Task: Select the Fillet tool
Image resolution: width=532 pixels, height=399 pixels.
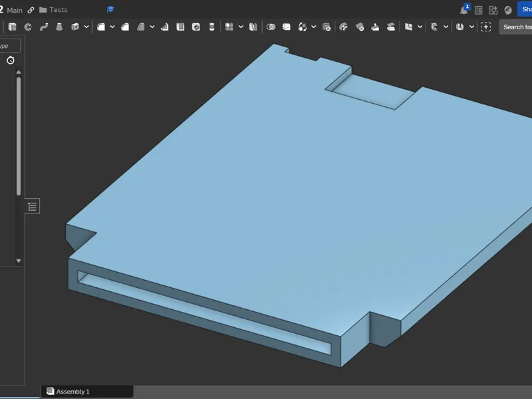Action: pos(101,27)
